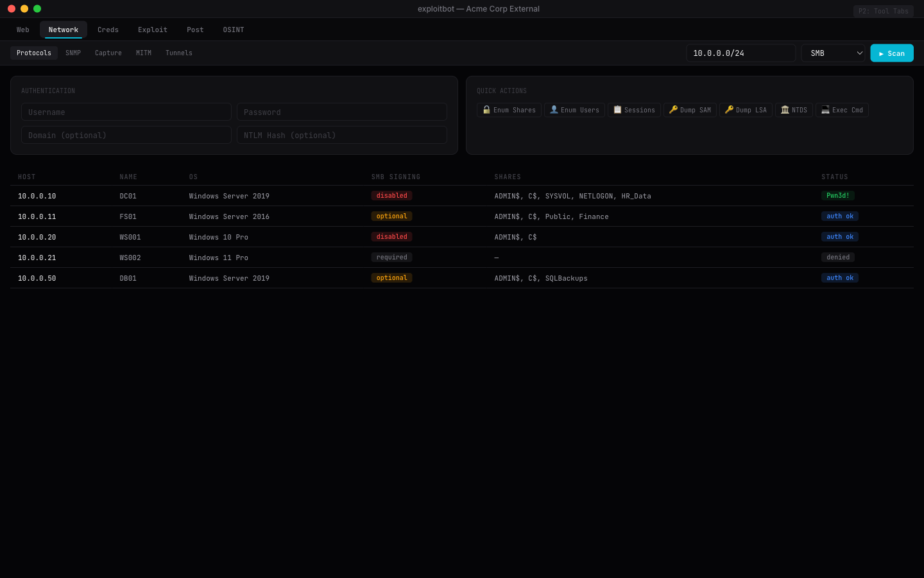Run the Enum Shares quick action

(x=509, y=110)
